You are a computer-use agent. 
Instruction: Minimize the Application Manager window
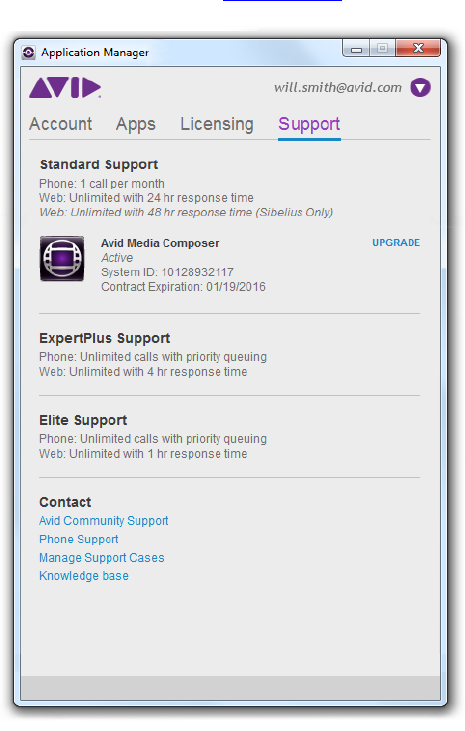tap(356, 48)
